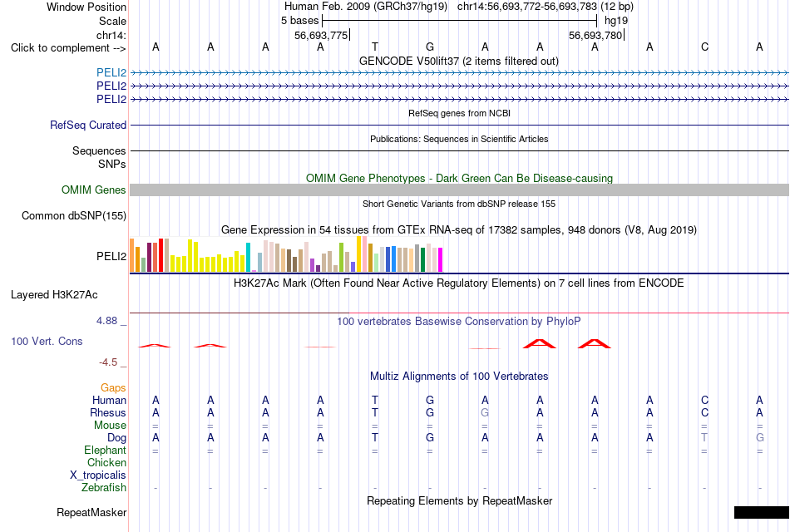The image size is (790, 532).
Task: Click the Dog species label
Action: click(116, 438)
